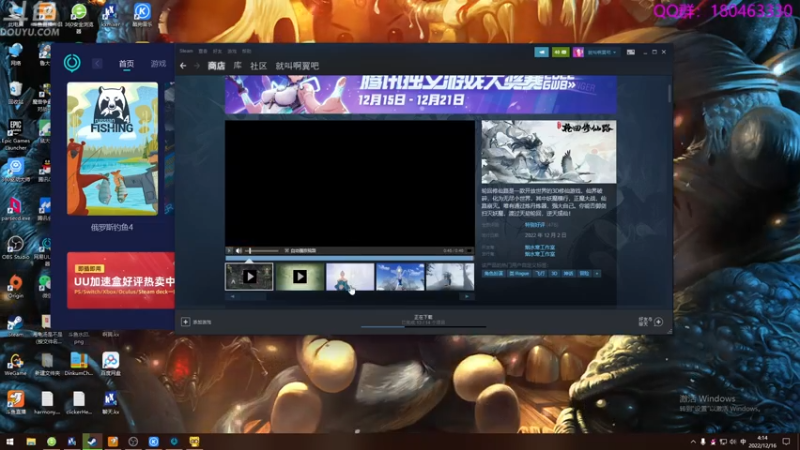This screenshot has width=800, height=450.
Task: Click the 俄罗斯钓鱼4 game title
Action: tap(112, 228)
